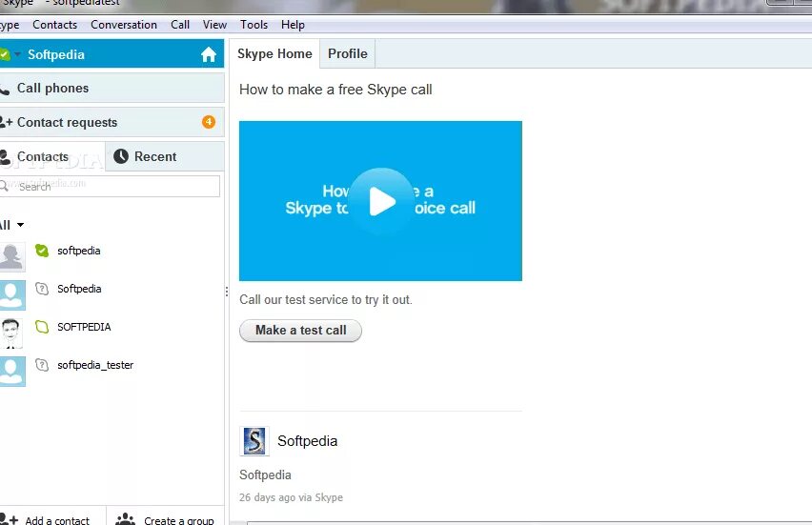
Task: Click the green outlined status icon beside SOFTPEDIA
Action: (42, 327)
